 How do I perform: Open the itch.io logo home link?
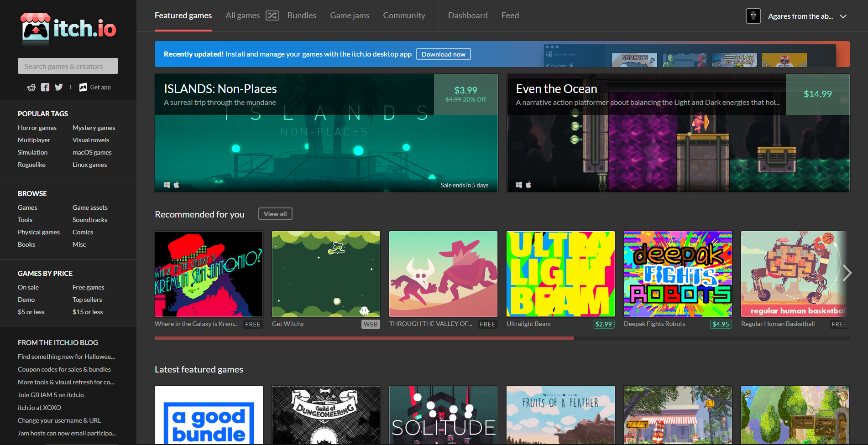point(68,29)
